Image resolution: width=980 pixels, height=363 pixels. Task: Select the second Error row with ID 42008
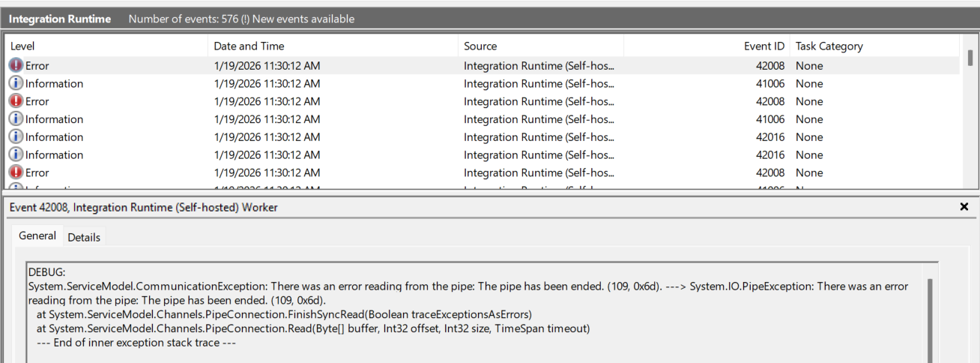[x=482, y=101]
